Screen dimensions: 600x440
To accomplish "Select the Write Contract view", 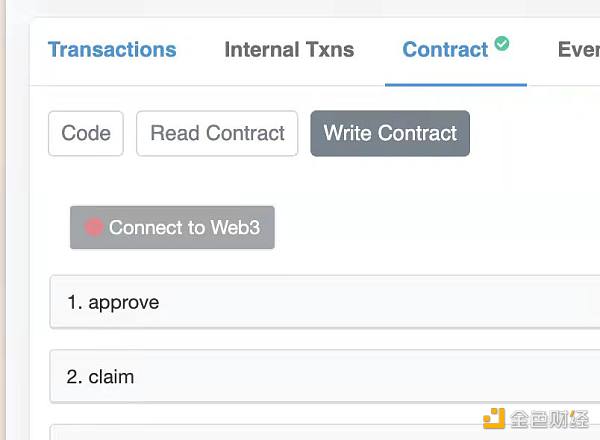I will click(390, 133).
